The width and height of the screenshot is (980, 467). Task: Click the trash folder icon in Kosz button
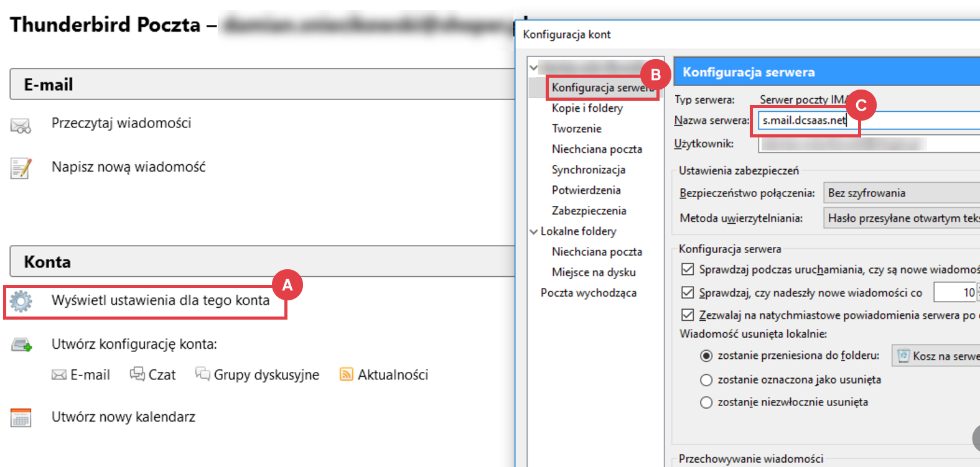[x=903, y=356]
